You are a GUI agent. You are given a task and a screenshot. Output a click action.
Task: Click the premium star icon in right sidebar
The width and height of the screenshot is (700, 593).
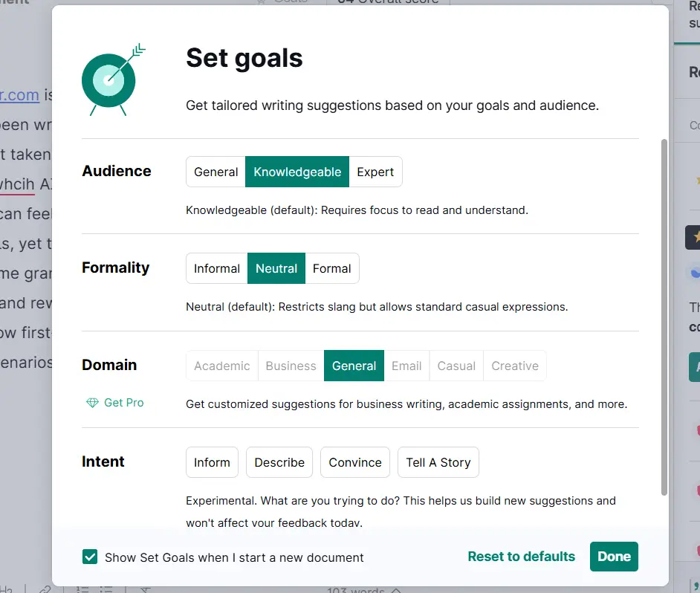(696, 236)
